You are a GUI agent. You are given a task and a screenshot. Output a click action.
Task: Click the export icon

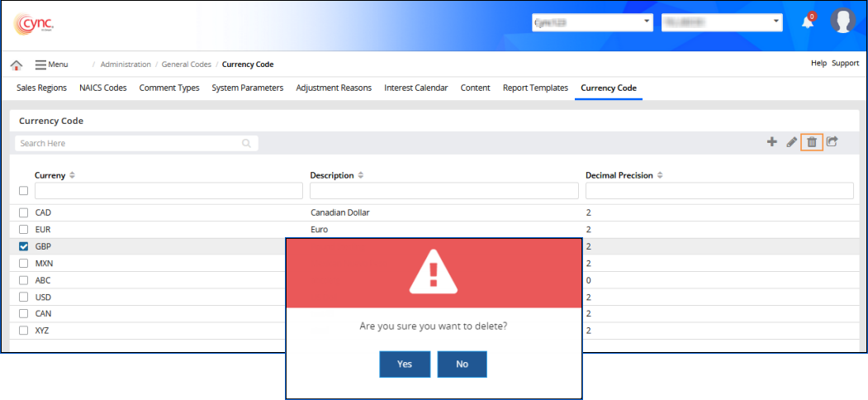(x=832, y=142)
